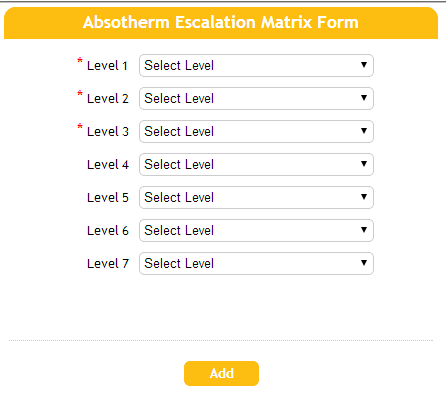Image resolution: width=446 pixels, height=397 pixels.
Task: Open the Level 6 Select Level dropdown
Action: click(256, 231)
